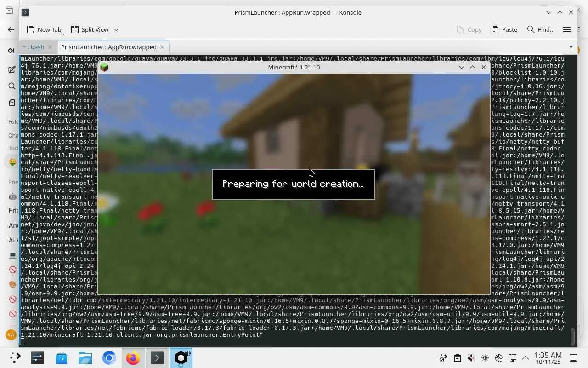Click the Prism Launcher taskbar icon
This screenshot has width=588, height=368.
pos(181,358)
